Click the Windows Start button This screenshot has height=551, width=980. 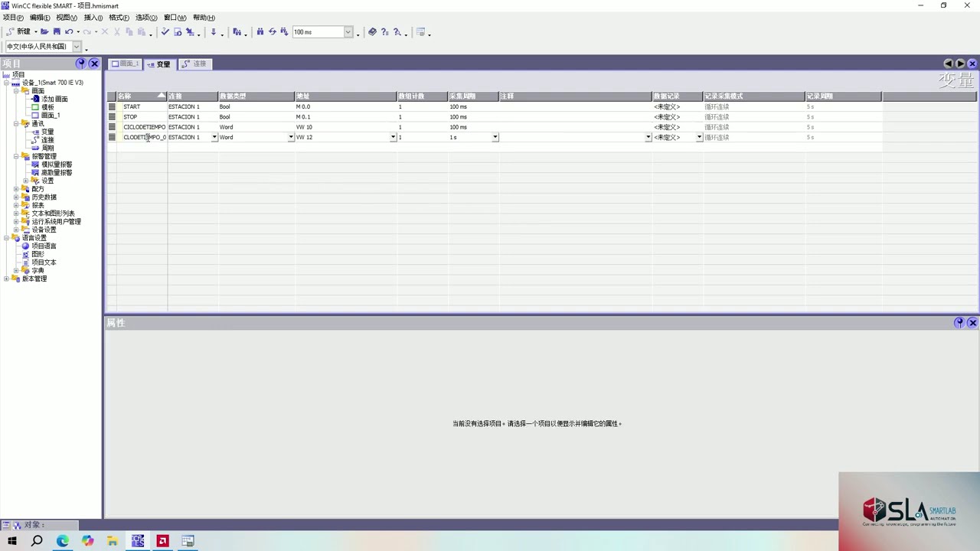click(x=12, y=541)
